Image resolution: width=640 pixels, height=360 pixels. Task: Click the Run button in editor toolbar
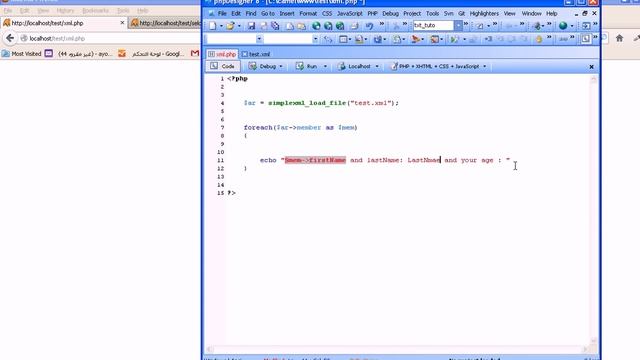307,66
